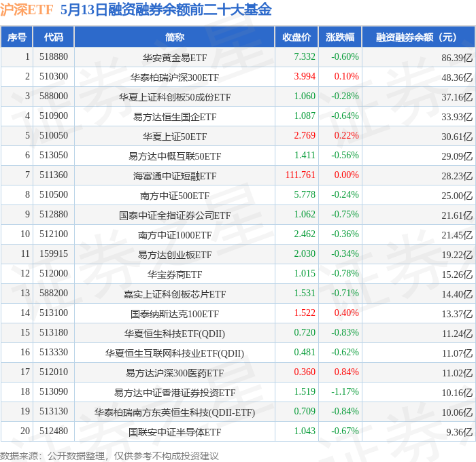Screen dimensions: 476x462
Task: Click the 数据来源 footer note
Action: pos(109,456)
